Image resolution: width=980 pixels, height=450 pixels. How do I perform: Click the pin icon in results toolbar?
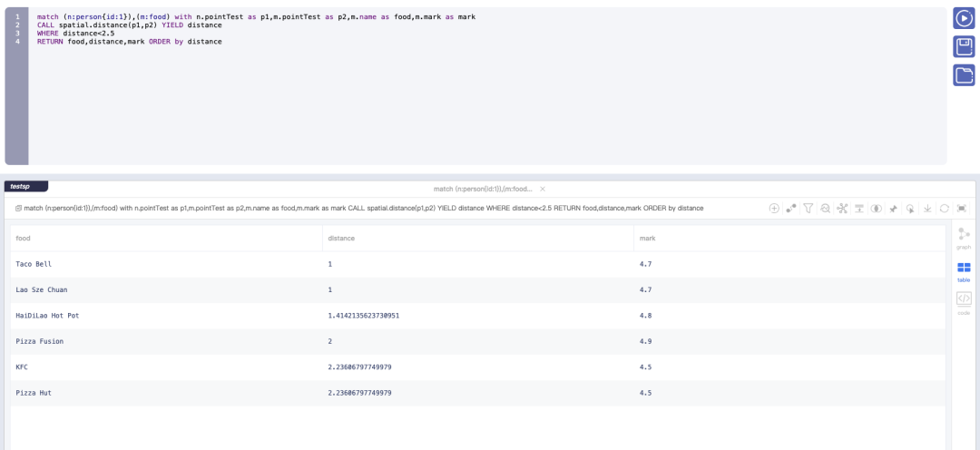point(893,208)
